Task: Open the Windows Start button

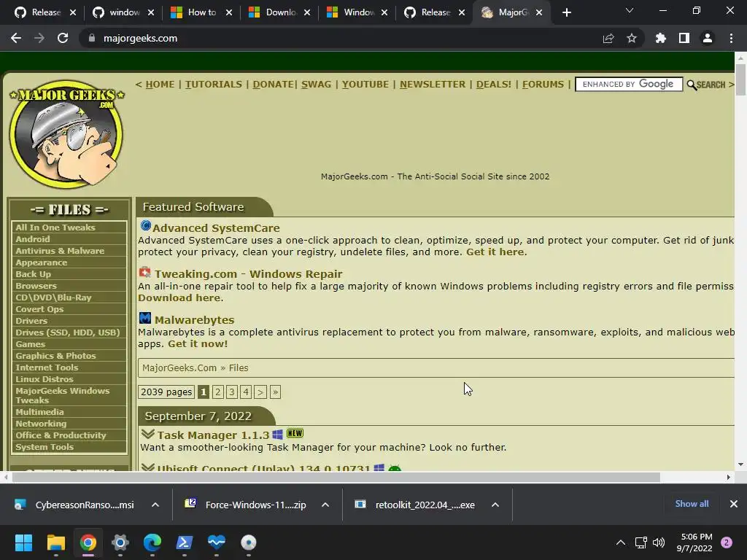Action: pyautogui.click(x=23, y=542)
